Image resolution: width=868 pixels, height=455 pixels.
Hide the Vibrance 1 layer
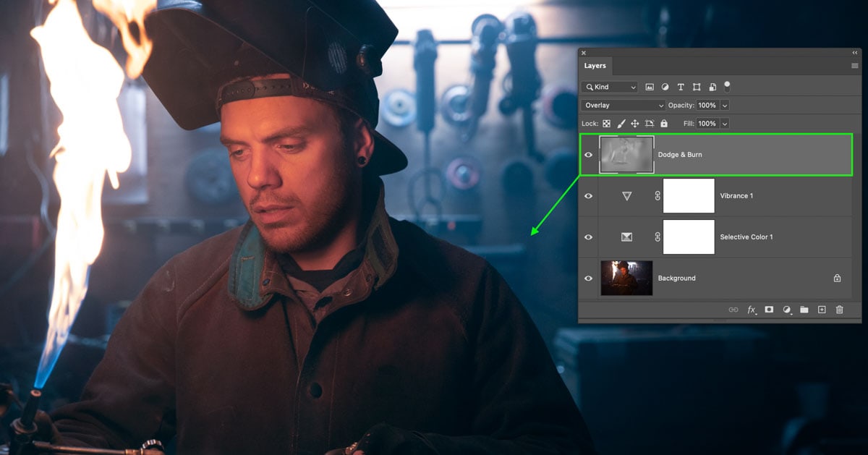click(588, 196)
